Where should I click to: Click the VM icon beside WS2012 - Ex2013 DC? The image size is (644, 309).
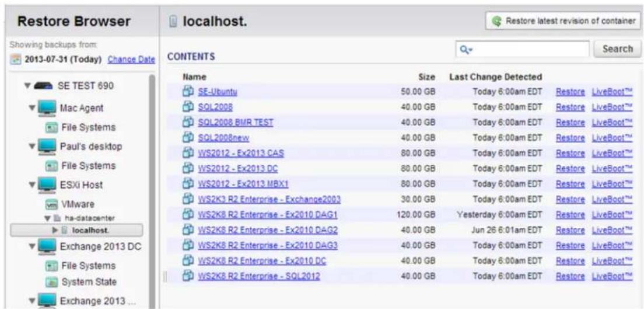tap(188, 168)
